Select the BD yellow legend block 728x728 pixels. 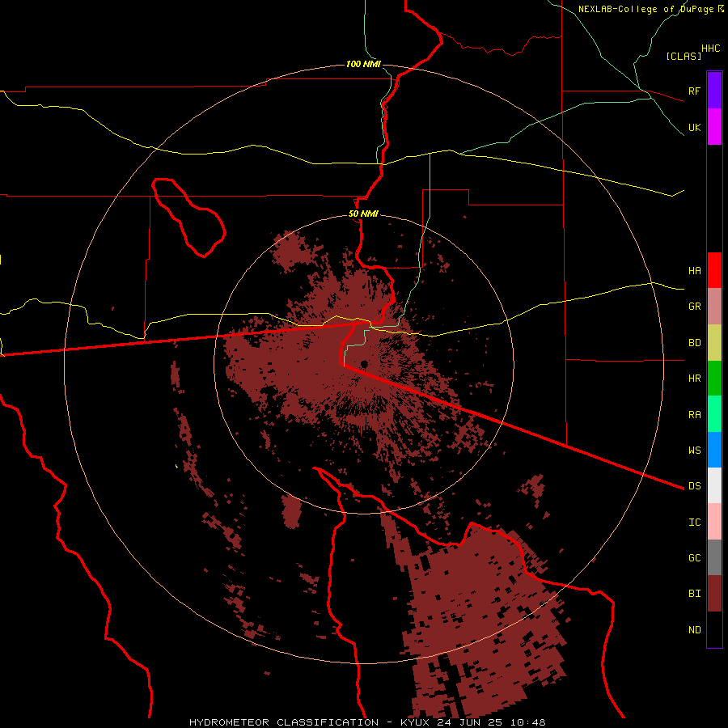click(x=714, y=343)
